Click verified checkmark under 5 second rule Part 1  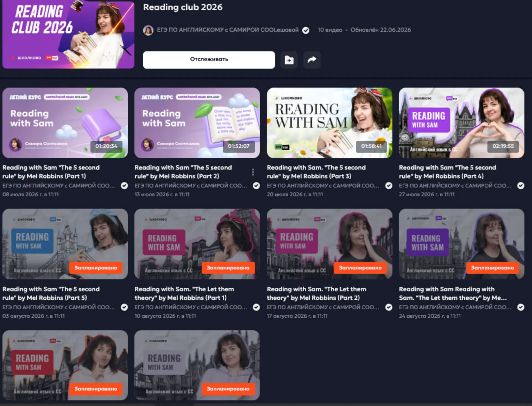(x=124, y=185)
